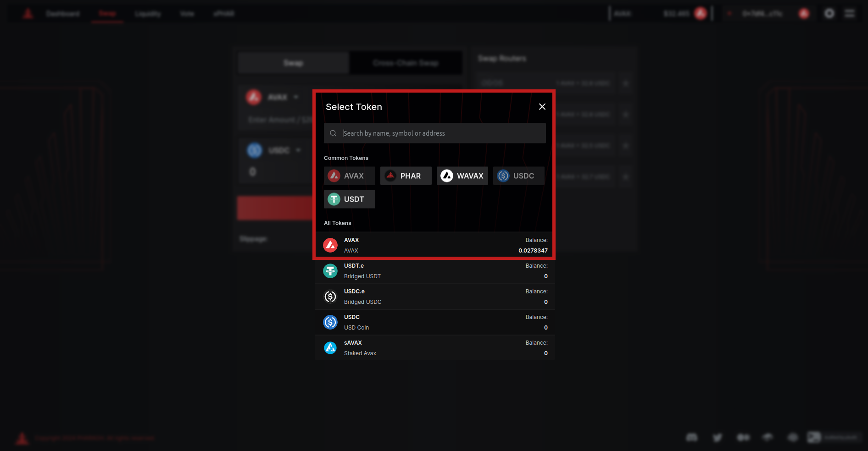Focus the token search field

[x=434, y=133]
